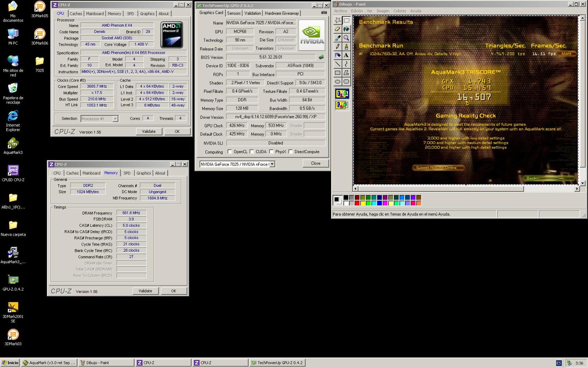Select the 3DMark06 desktop shortcut
The image size is (588, 368).
(x=40, y=37)
